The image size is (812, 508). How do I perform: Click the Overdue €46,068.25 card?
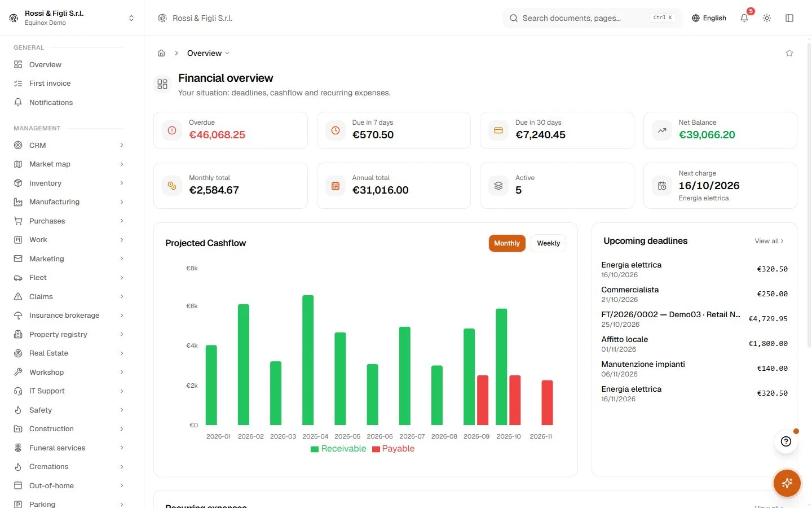point(231,130)
